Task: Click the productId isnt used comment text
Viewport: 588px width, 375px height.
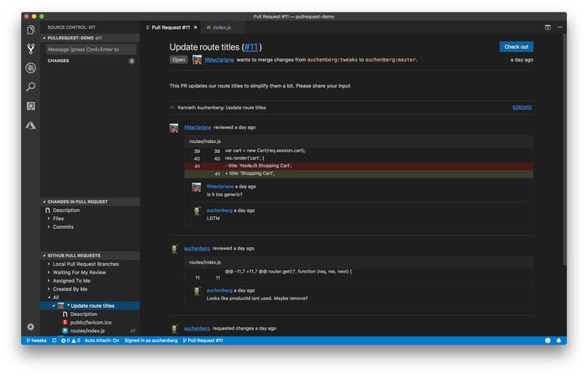Action: pyautogui.click(x=257, y=298)
